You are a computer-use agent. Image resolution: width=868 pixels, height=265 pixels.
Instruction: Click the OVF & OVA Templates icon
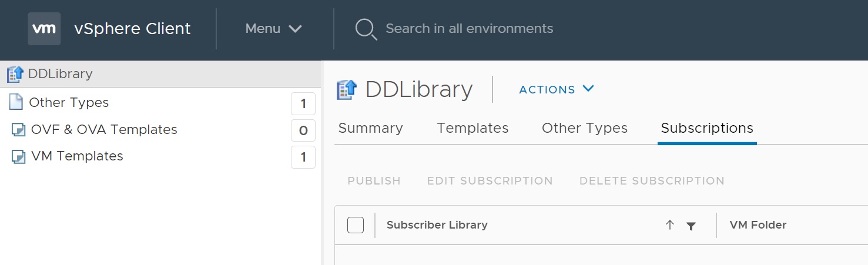(x=18, y=130)
